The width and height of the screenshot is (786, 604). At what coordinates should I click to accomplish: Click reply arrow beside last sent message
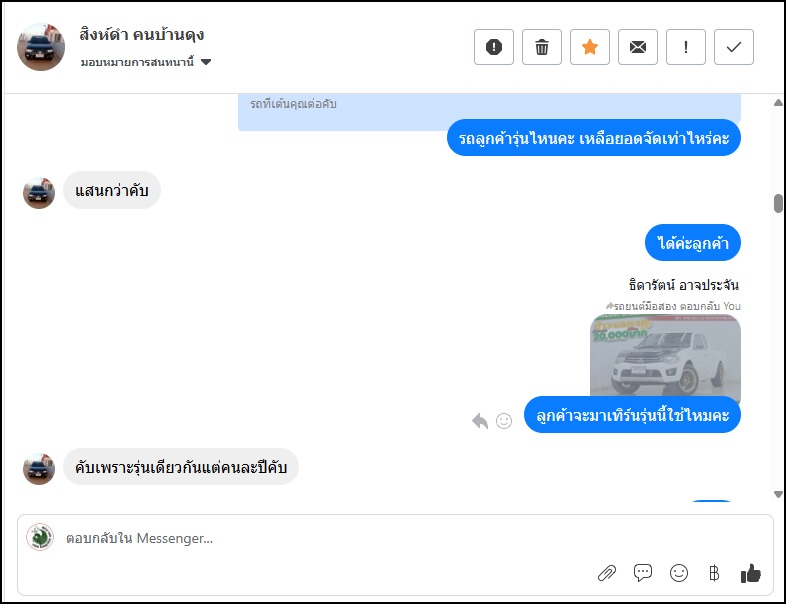click(480, 421)
